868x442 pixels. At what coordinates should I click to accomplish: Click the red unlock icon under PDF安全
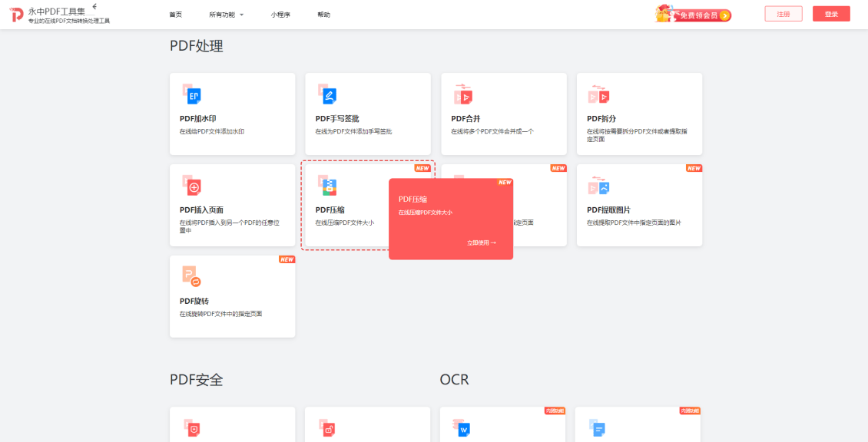tap(327, 427)
